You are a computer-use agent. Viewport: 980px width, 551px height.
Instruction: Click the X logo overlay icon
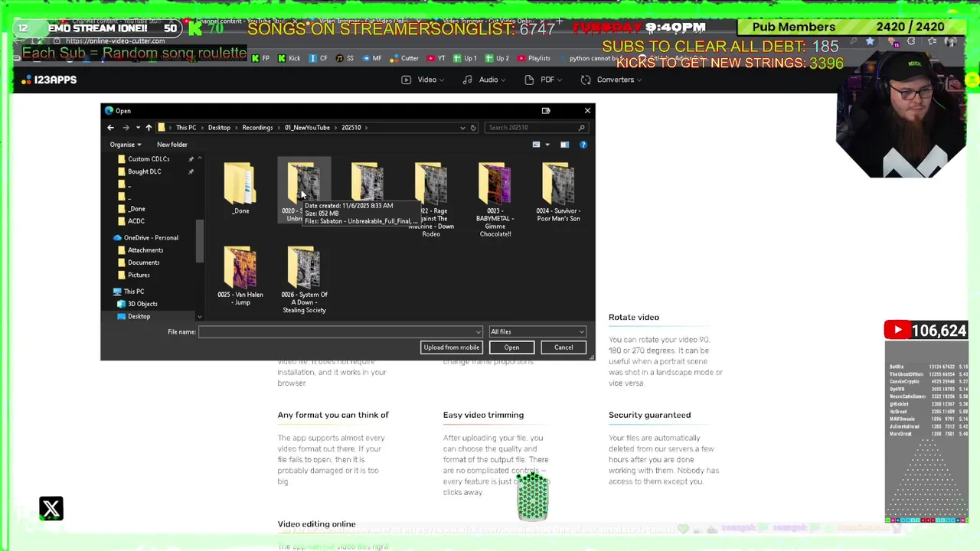coord(51,508)
